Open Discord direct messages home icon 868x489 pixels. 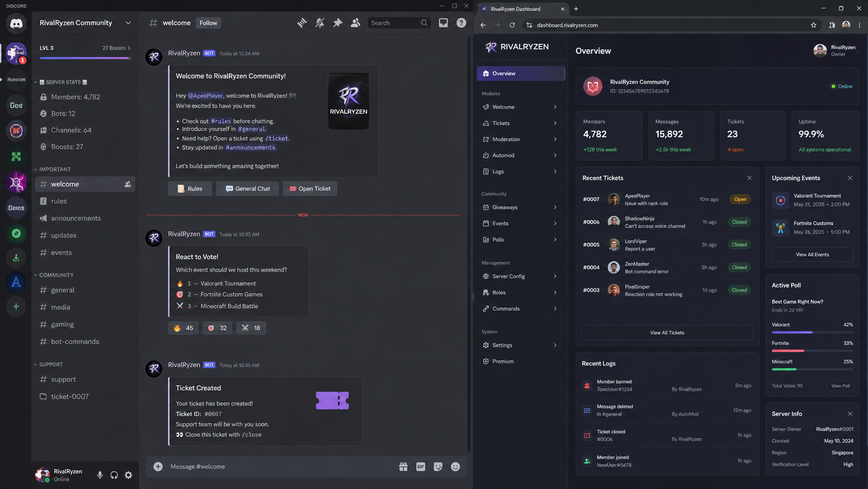(16, 23)
